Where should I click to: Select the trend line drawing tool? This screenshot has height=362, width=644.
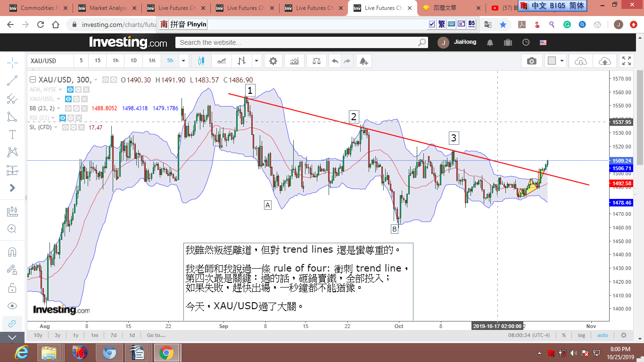click(12, 81)
